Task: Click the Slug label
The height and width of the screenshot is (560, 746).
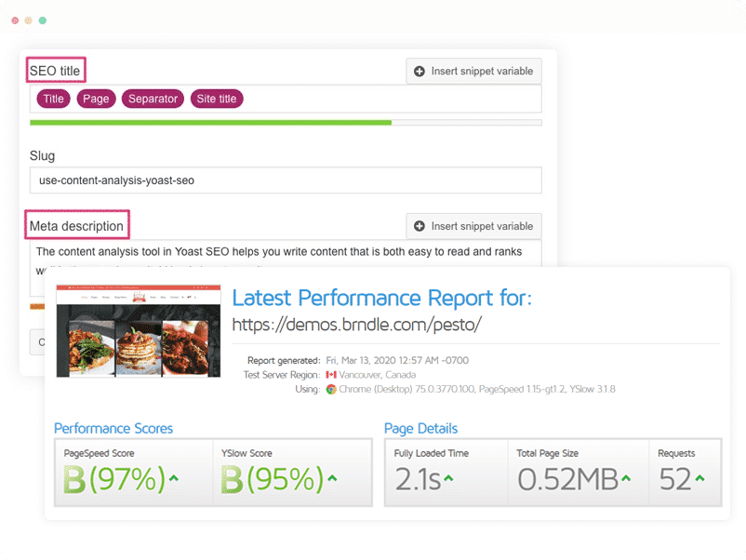Action: [43, 156]
